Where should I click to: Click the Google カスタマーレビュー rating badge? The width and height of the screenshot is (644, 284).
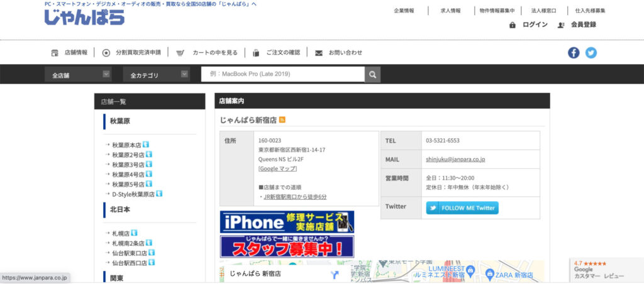[x=606, y=270]
